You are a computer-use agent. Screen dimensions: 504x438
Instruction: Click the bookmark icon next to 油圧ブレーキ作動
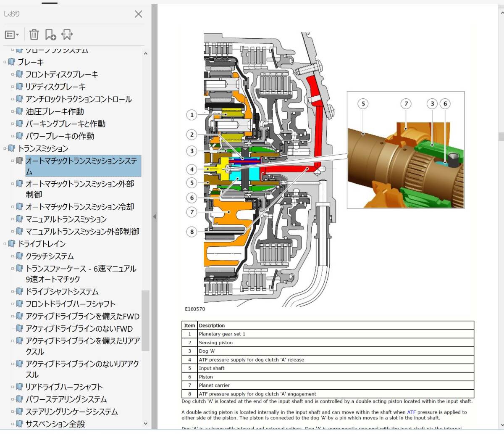coord(19,111)
